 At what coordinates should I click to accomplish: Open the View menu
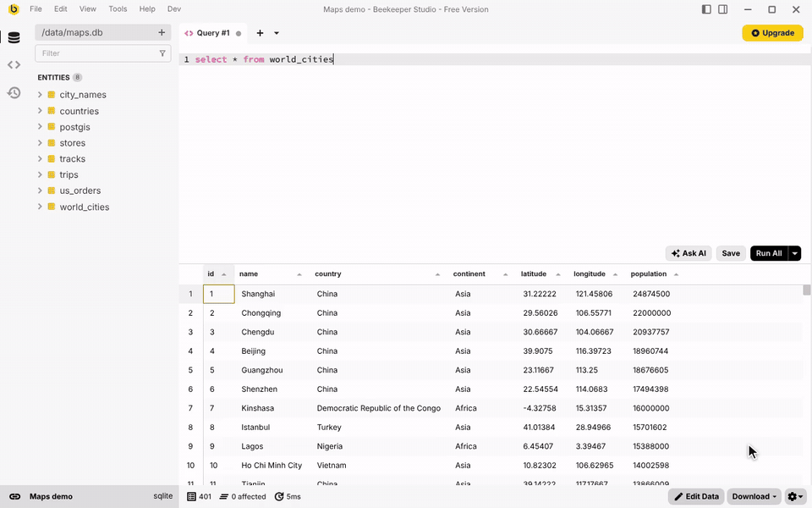click(87, 8)
